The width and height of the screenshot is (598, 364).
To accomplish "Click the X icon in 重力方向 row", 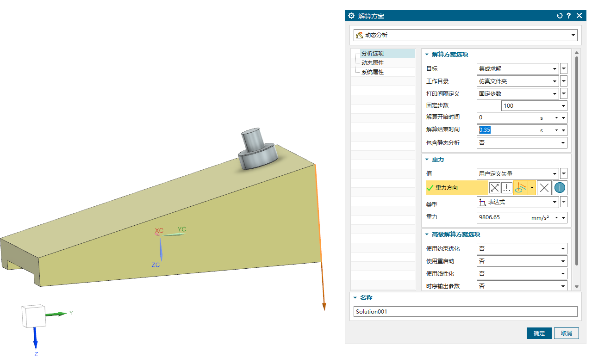I will (x=545, y=188).
